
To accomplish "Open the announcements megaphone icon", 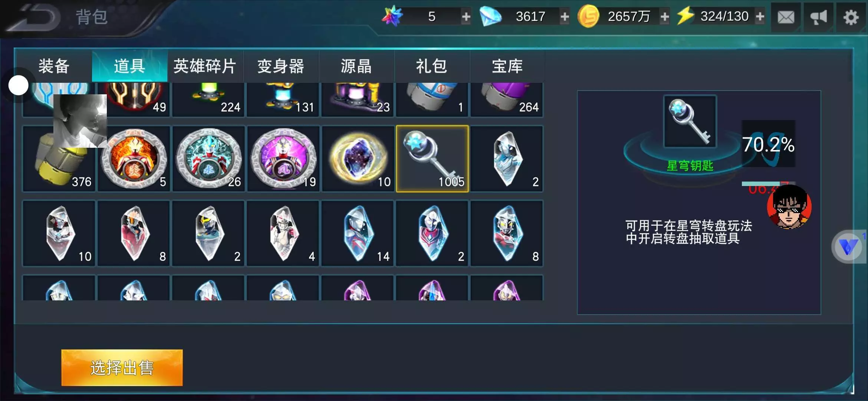I will pyautogui.click(x=818, y=17).
